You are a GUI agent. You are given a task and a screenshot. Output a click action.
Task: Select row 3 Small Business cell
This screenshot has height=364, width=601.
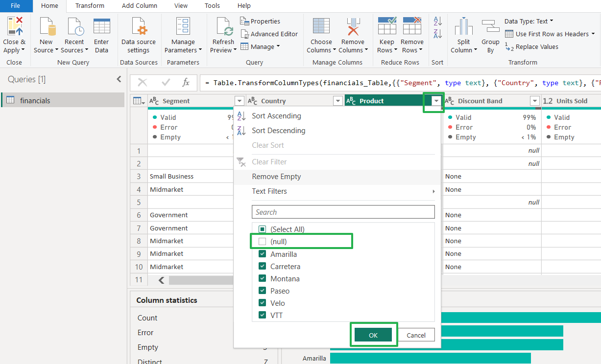click(x=191, y=176)
